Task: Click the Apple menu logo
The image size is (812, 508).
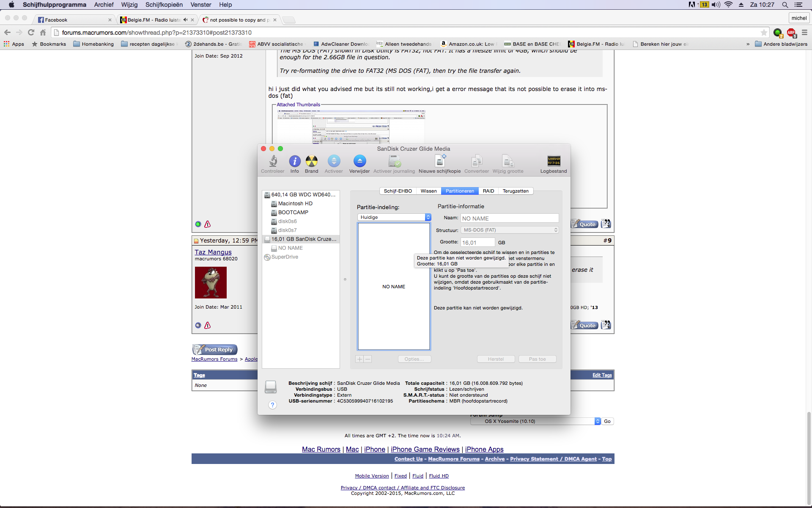Action: point(11,5)
